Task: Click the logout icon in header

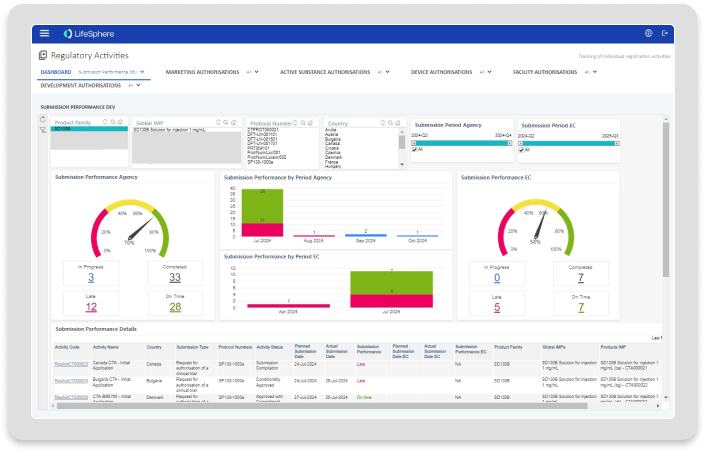Action: pyautogui.click(x=665, y=33)
